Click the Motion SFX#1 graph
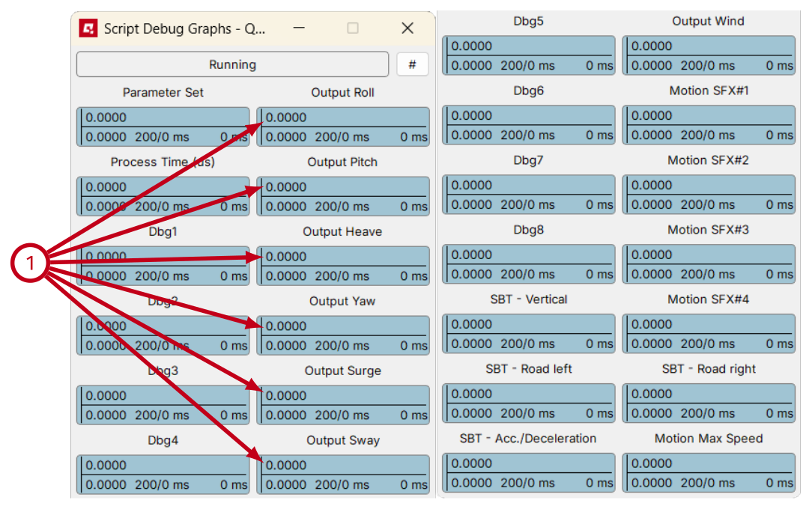 (x=709, y=125)
